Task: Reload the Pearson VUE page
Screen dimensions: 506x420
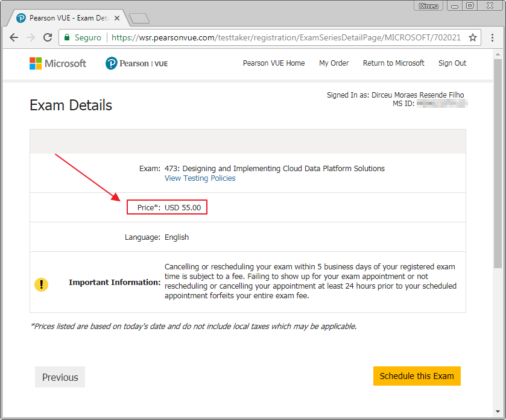Action: pyautogui.click(x=48, y=38)
